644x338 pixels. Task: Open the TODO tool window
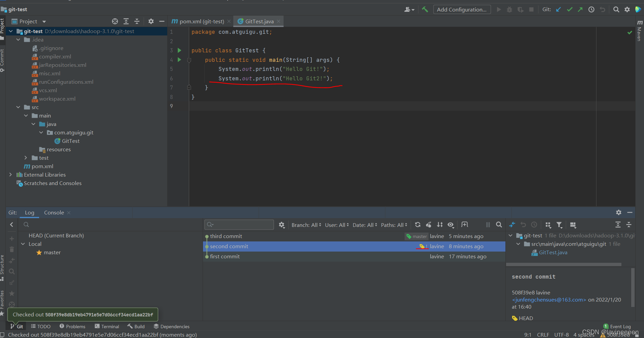pos(40,327)
